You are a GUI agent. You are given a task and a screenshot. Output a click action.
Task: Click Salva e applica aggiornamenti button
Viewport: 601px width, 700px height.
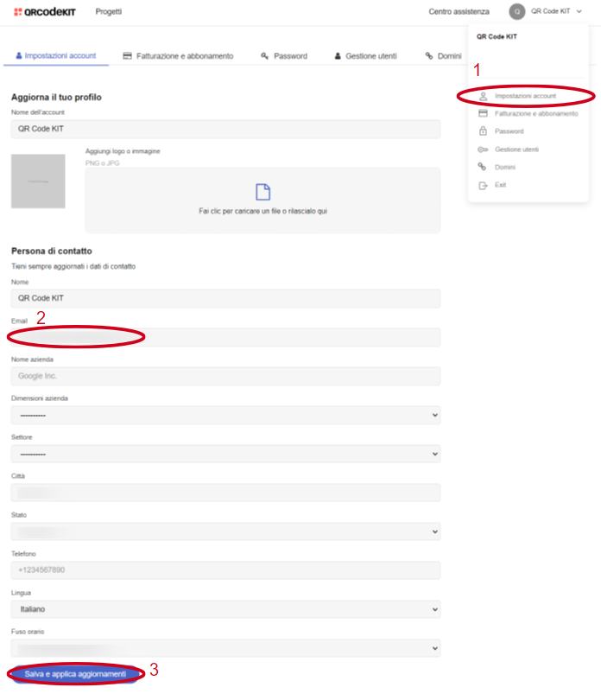[x=75, y=674]
